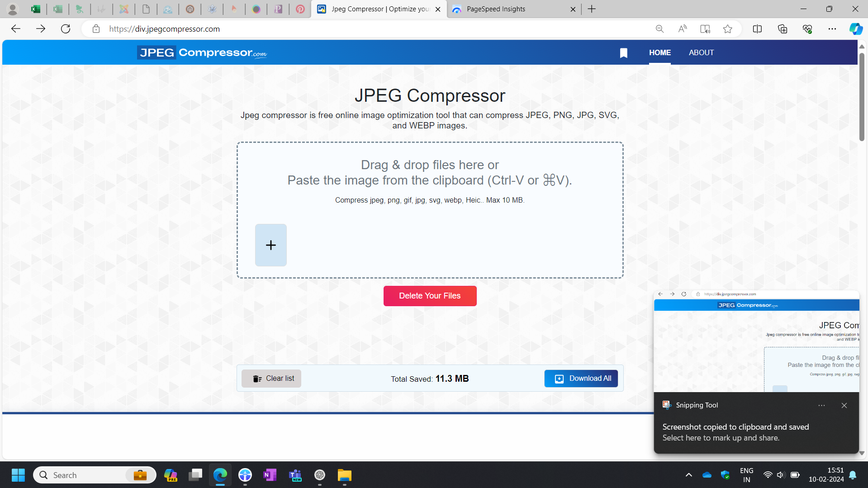Close the Jpeg Compressor tab

[438, 9]
